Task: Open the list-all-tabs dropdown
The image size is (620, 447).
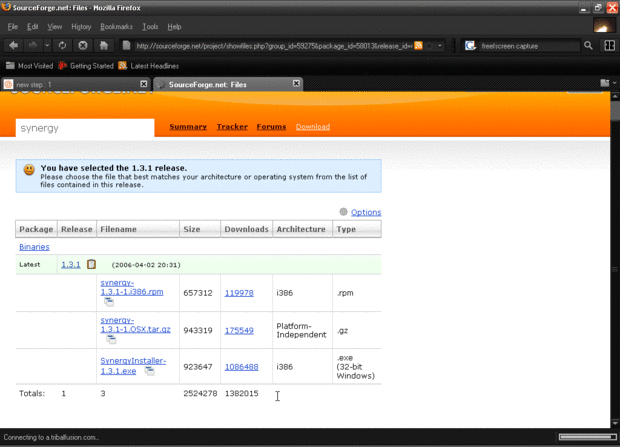Action: (x=614, y=83)
